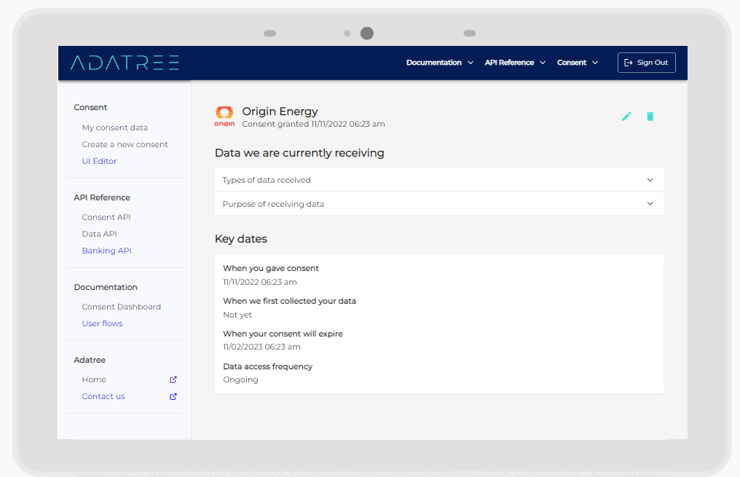
Task: Click the Origin Energy title text
Action: pos(280,111)
